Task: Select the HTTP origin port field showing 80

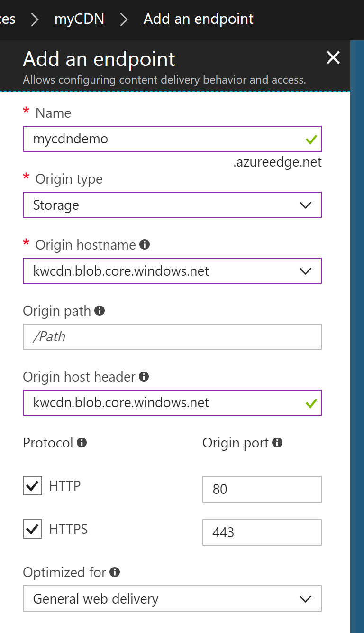Action: point(262,489)
